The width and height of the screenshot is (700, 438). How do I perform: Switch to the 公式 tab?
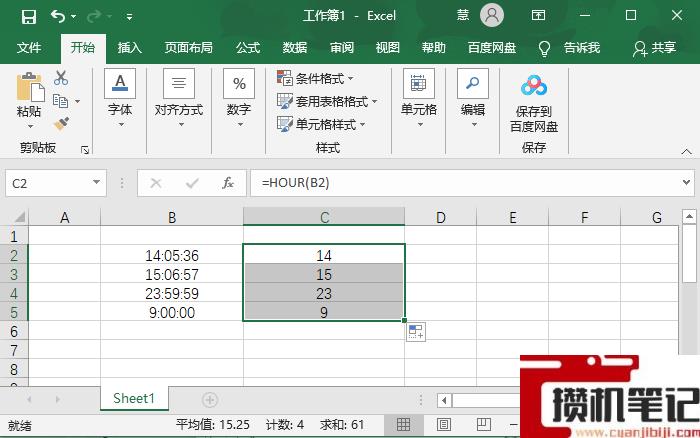248,48
